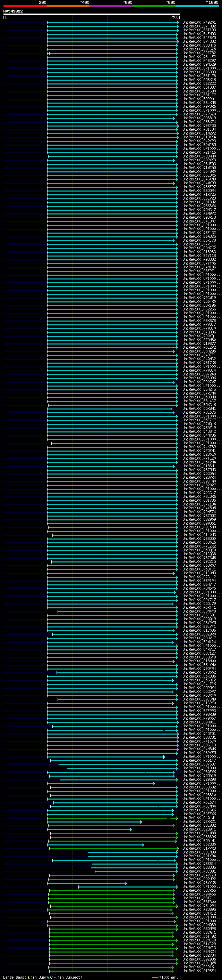Click the short cyan bar for UniRef100_Q2Q9T1
Viewport: 222px width, 980px height.
(90, 830)
